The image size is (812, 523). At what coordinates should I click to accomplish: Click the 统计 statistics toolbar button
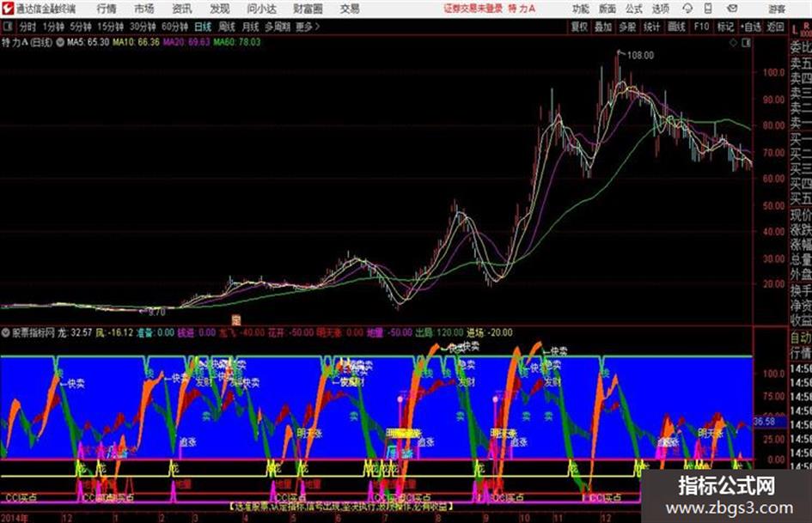(651, 27)
